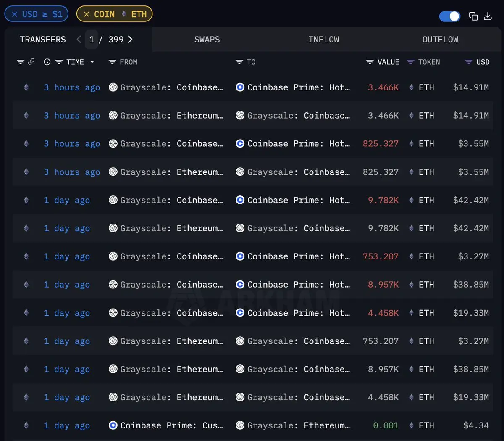Viewport: 504px width, 441px height.
Task: Expand the TIME sort dropdown arrow
Action: click(92, 62)
